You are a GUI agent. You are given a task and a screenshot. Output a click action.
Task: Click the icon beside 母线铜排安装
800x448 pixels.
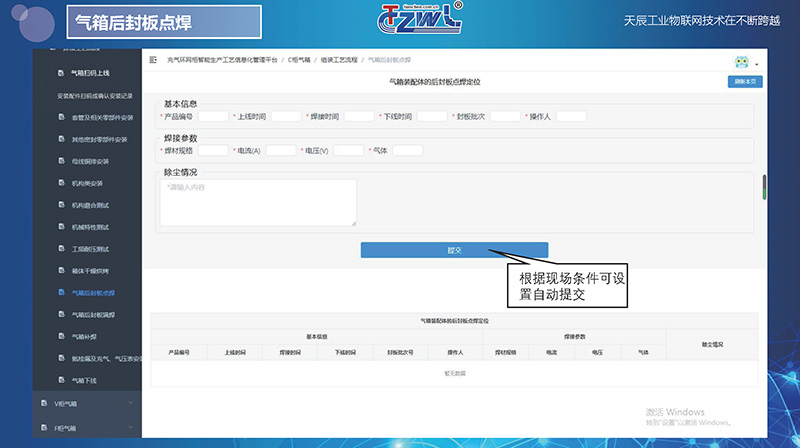tap(61, 161)
